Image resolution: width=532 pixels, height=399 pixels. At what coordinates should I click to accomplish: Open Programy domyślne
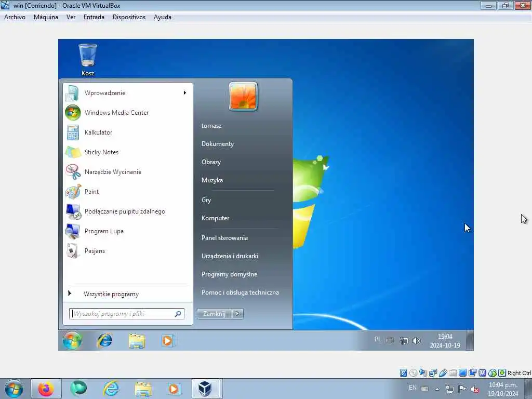229,274
